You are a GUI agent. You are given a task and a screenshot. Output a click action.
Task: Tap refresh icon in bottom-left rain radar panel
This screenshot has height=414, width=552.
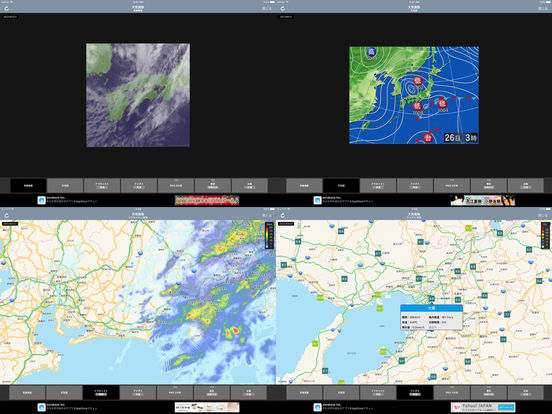pos(6,215)
